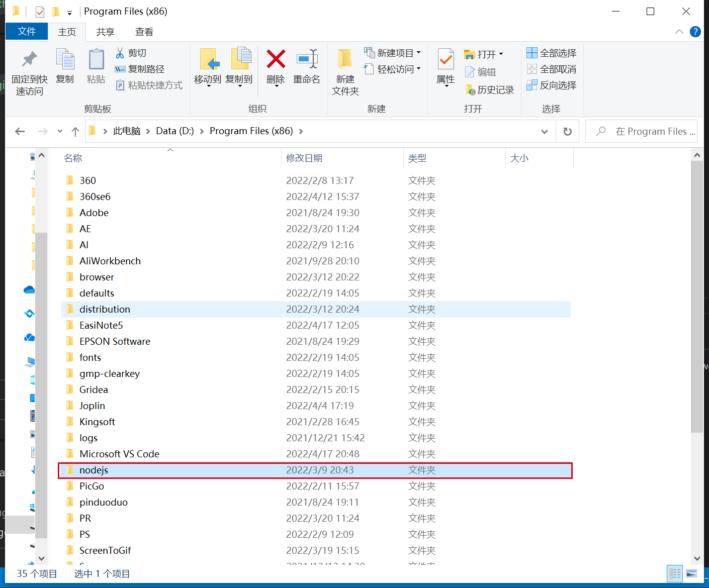Image resolution: width=709 pixels, height=588 pixels.
Task: Click Properties icon in quick access toolbar
Action: [x=40, y=12]
